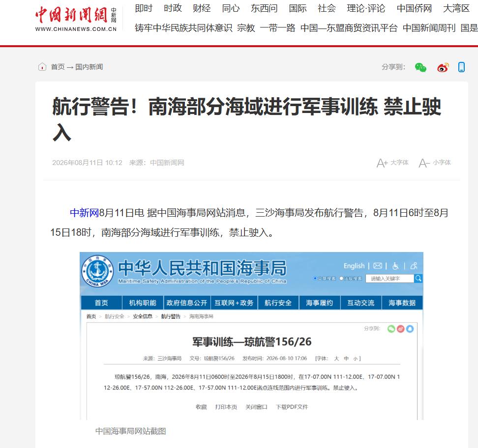The image size is (478, 448).
Task: Click the source text 来源：中国新闻网
Action: [x=157, y=163]
